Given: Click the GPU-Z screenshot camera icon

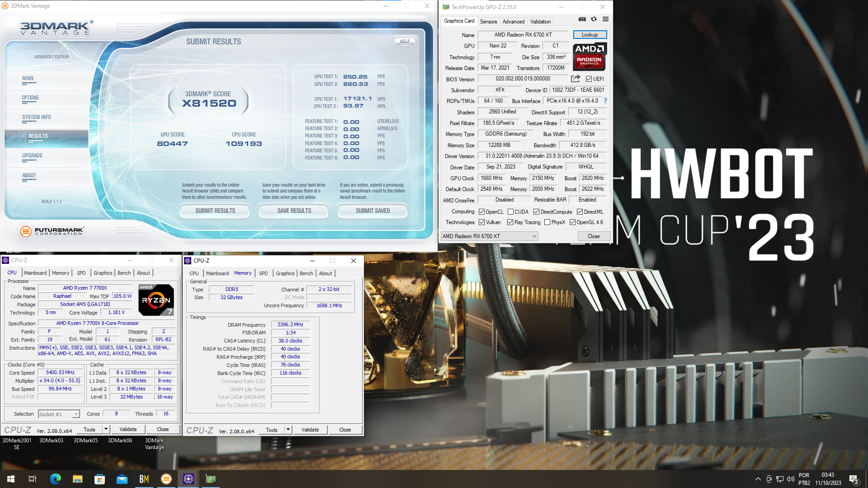Looking at the screenshot, I should [x=582, y=19].
